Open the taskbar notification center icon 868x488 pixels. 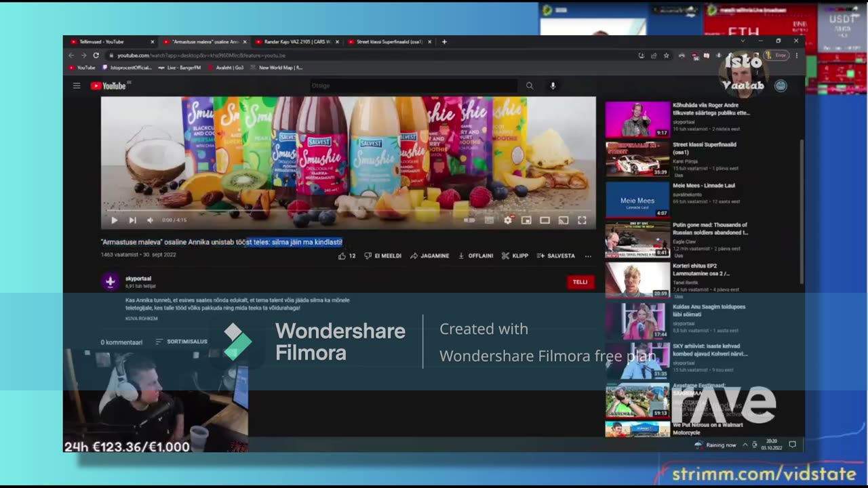[792, 445]
